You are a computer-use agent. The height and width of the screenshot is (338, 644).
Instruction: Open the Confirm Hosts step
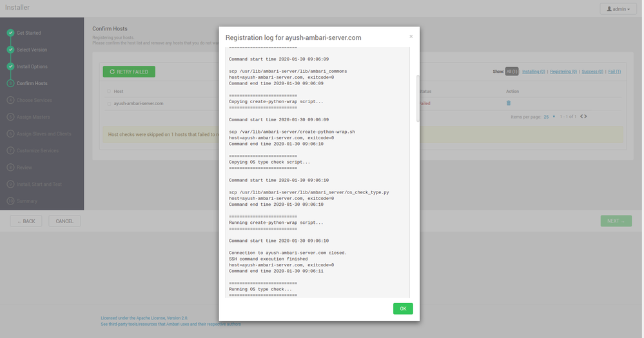[32, 83]
